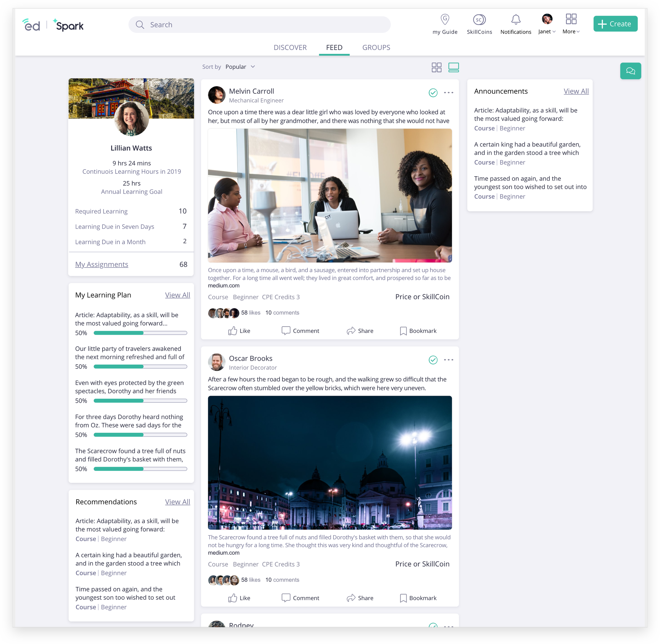The width and height of the screenshot is (660, 644).
Task: Click the Create button
Action: click(x=615, y=24)
